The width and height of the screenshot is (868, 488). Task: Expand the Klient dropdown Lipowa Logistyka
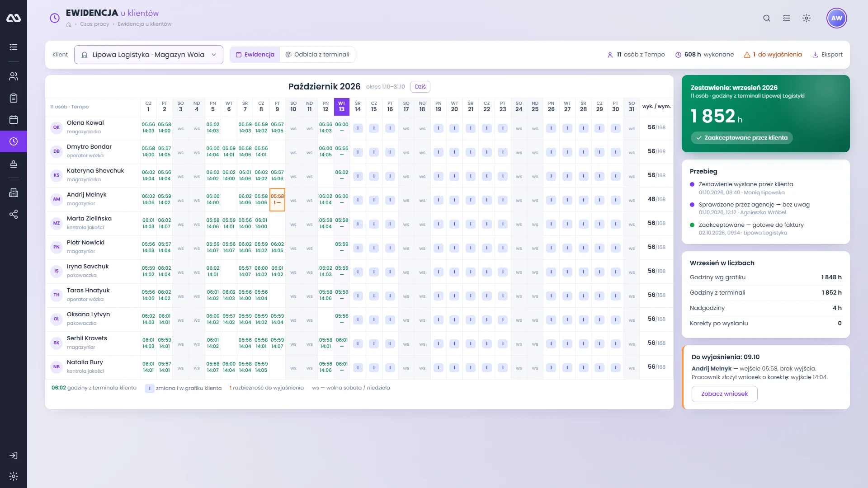(149, 55)
